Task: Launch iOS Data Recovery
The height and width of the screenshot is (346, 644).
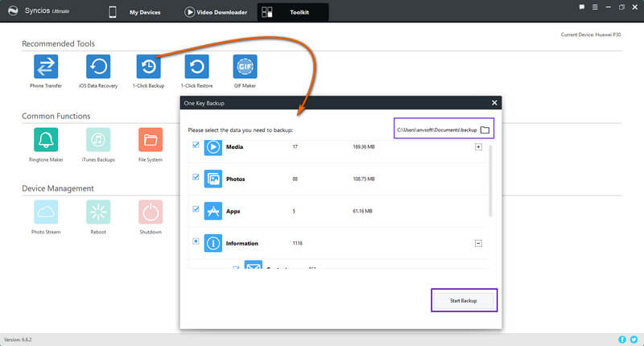Action: tap(98, 67)
